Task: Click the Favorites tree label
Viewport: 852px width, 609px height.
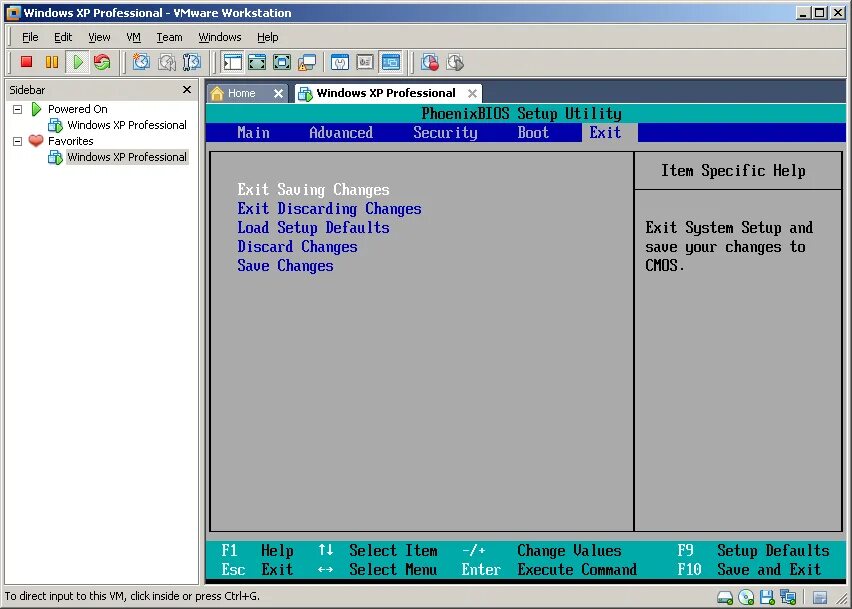Action: tap(71, 141)
